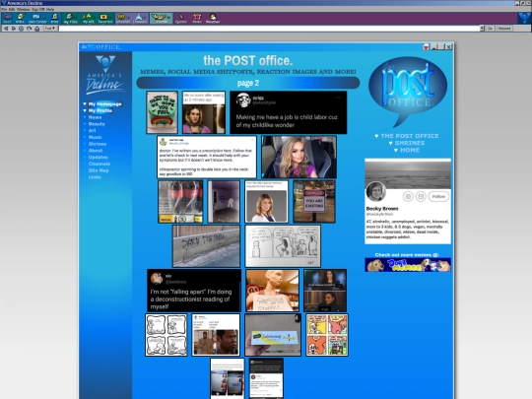Expand the People toolbar dropdown arrow

point(168,17)
